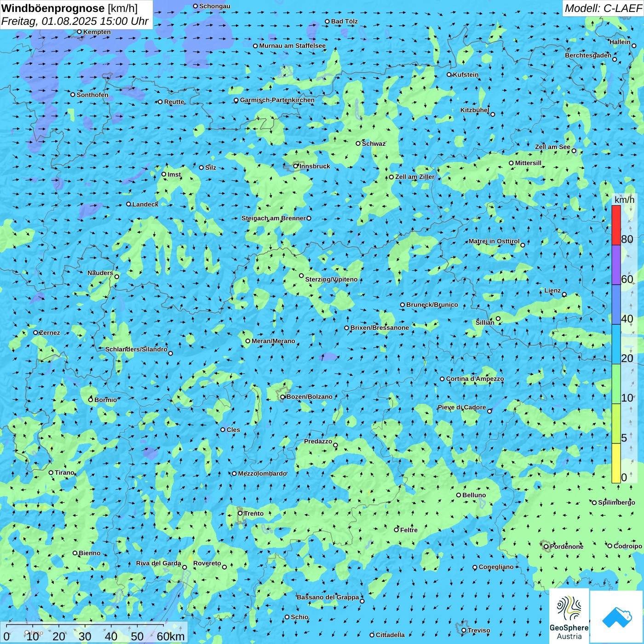The width and height of the screenshot is (644, 644).
Task: Click the Belluno location dot
Action: (x=459, y=495)
